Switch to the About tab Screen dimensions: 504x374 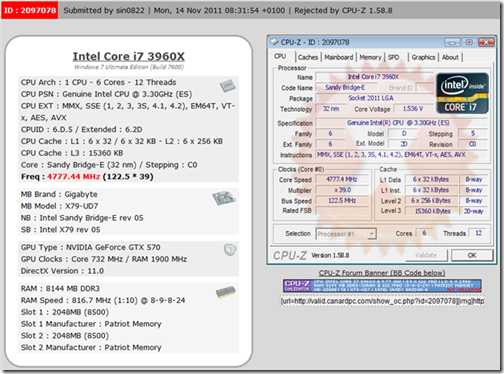450,57
